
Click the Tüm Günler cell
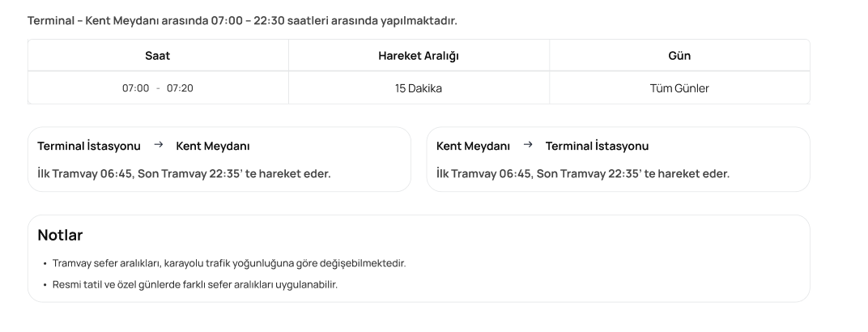pyautogui.click(x=679, y=88)
